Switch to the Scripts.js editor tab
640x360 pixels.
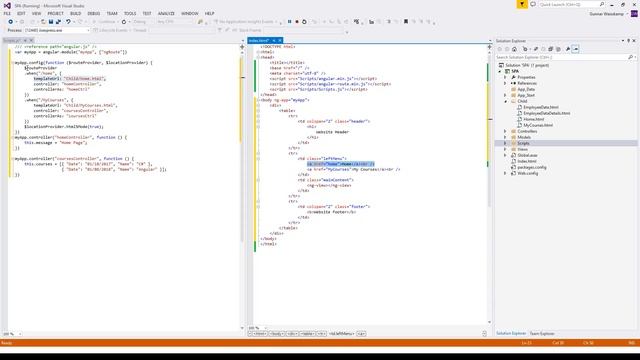tap(11, 40)
